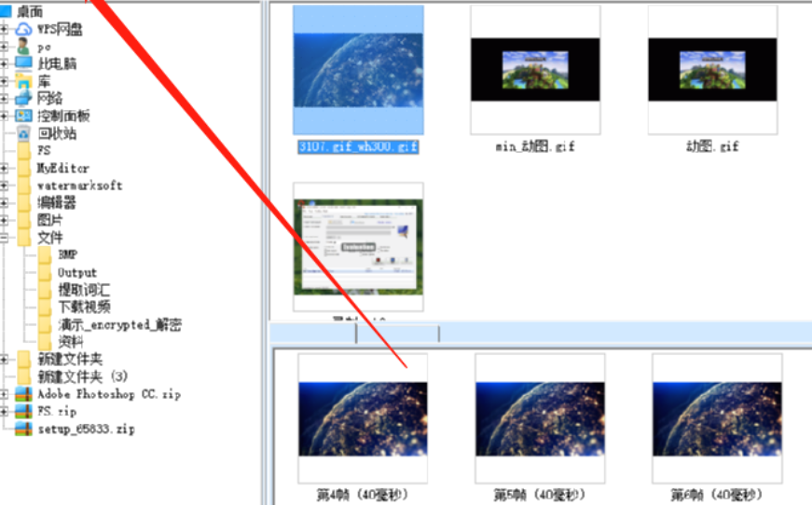Open the 演示_encrypted_解密 subfolder
812x505 pixels.
(119, 324)
